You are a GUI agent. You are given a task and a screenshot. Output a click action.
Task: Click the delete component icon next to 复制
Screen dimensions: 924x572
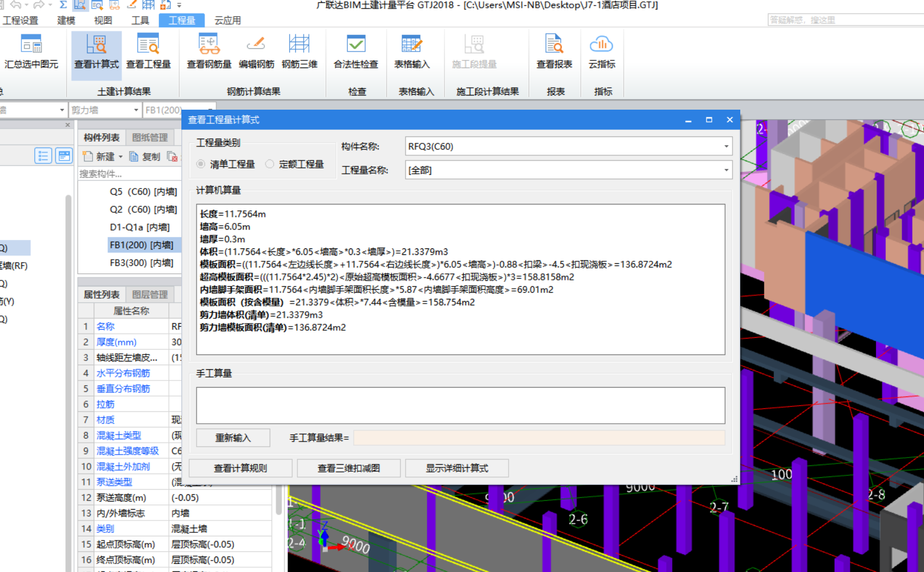pyautogui.click(x=172, y=156)
